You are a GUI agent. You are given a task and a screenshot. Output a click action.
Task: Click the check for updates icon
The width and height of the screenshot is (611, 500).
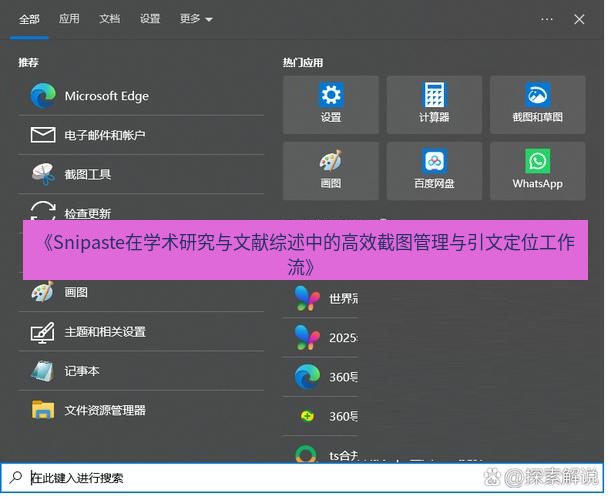tap(43, 211)
